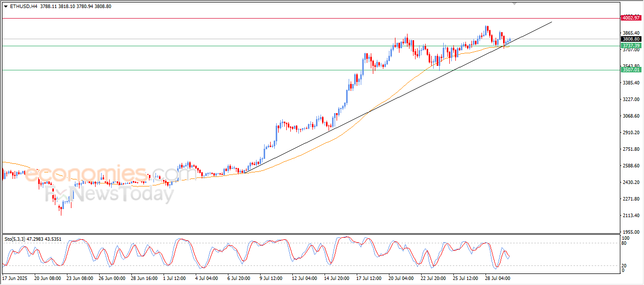Click the 2751.80 price axis value
This screenshot has width=644, height=285.
pos(630,149)
